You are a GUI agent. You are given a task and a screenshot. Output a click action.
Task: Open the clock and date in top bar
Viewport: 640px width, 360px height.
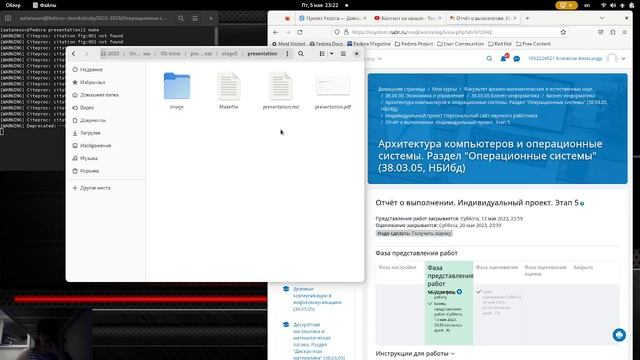320,5
